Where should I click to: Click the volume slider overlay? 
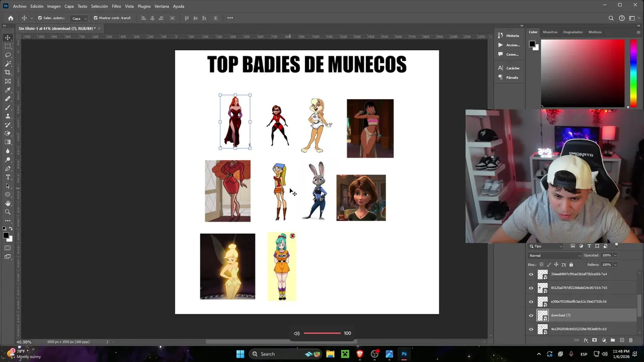point(322,333)
